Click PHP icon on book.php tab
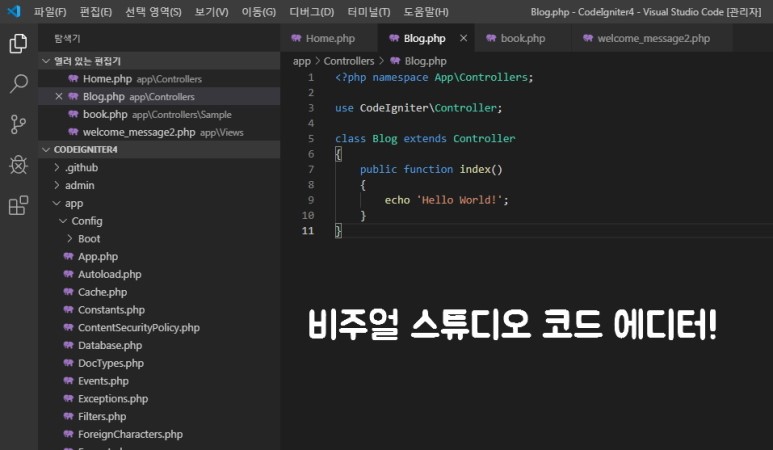Viewport: 773px width, 450px height. (491, 38)
